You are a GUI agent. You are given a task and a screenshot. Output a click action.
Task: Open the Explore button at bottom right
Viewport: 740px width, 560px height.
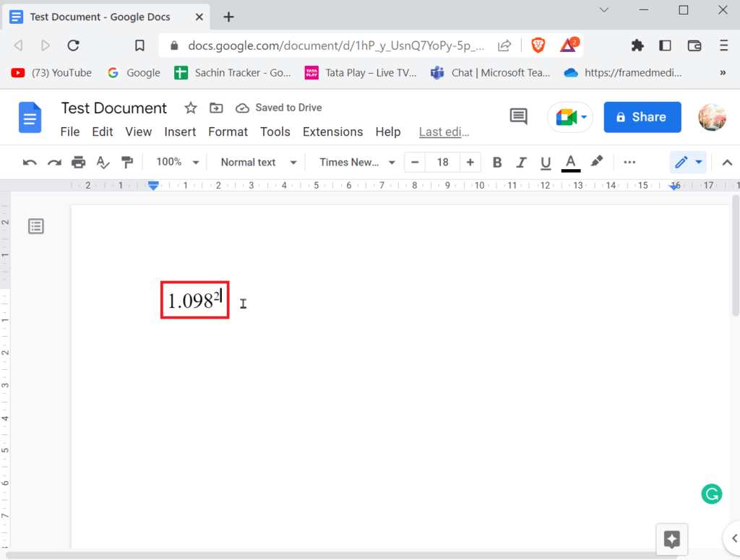pyautogui.click(x=671, y=539)
